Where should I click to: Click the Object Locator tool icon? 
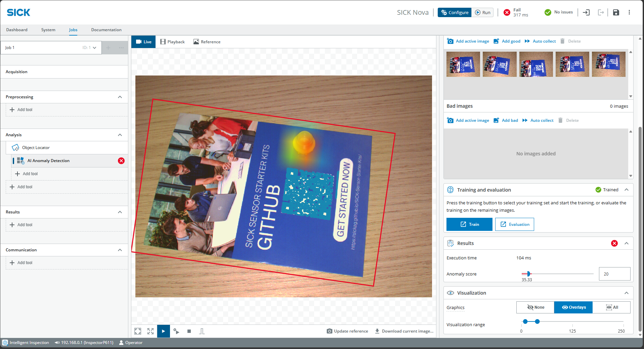15,148
